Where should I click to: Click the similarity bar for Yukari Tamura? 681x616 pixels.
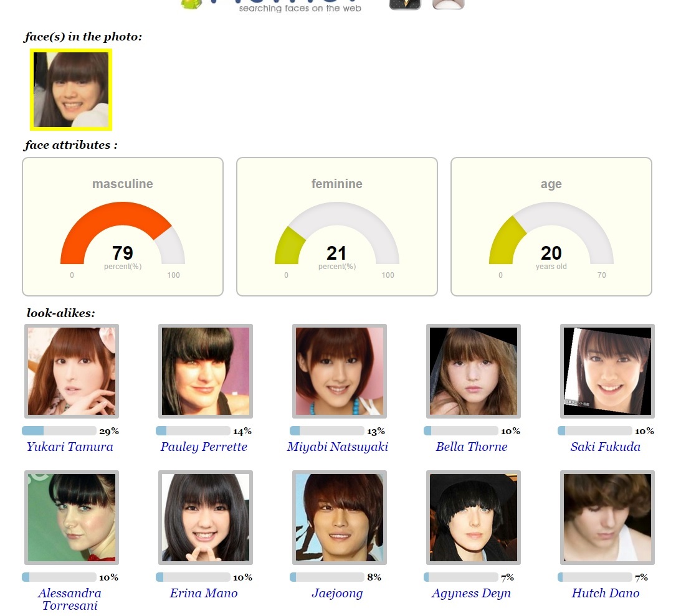pos(59,430)
